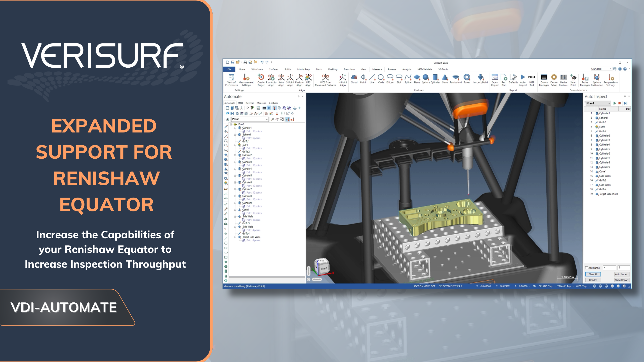Click the 1D icon in Automate toolbar
644x362 pixels.
pyautogui.click(x=237, y=114)
